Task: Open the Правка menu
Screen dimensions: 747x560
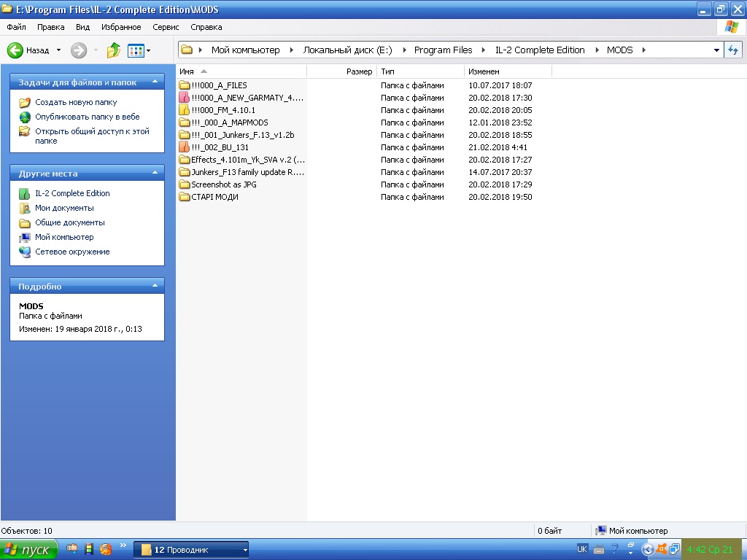Action: [50, 27]
